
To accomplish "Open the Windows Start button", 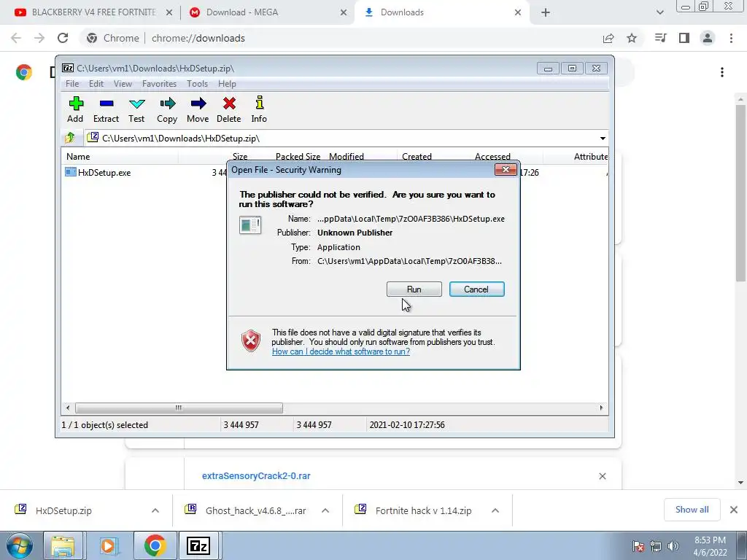I will 20,545.
